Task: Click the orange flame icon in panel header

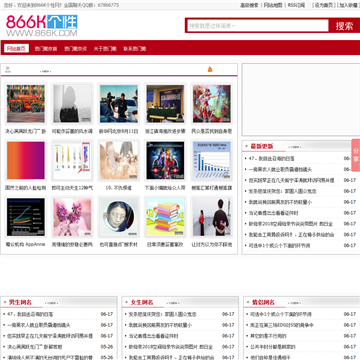Action: point(210,69)
